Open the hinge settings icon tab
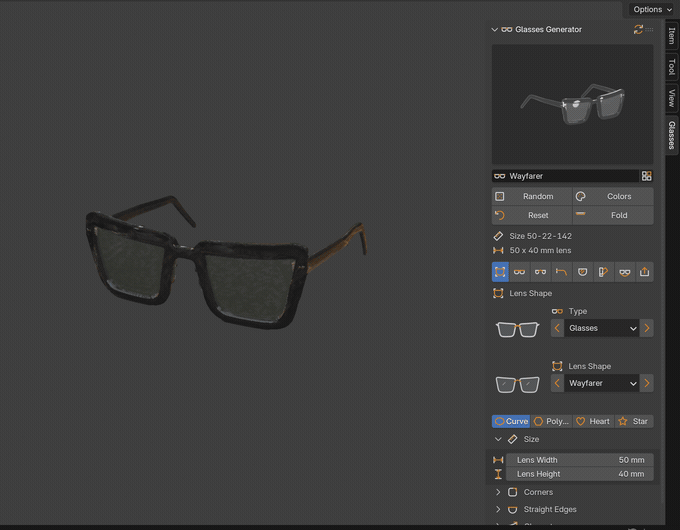The width and height of the screenshot is (680, 530). pyautogui.click(x=603, y=272)
